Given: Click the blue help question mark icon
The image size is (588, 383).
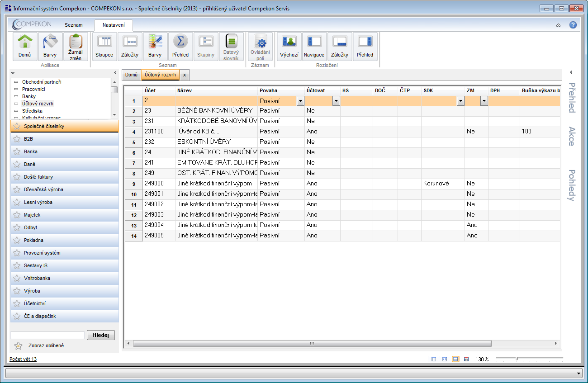Looking at the screenshot, I should coord(573,25).
